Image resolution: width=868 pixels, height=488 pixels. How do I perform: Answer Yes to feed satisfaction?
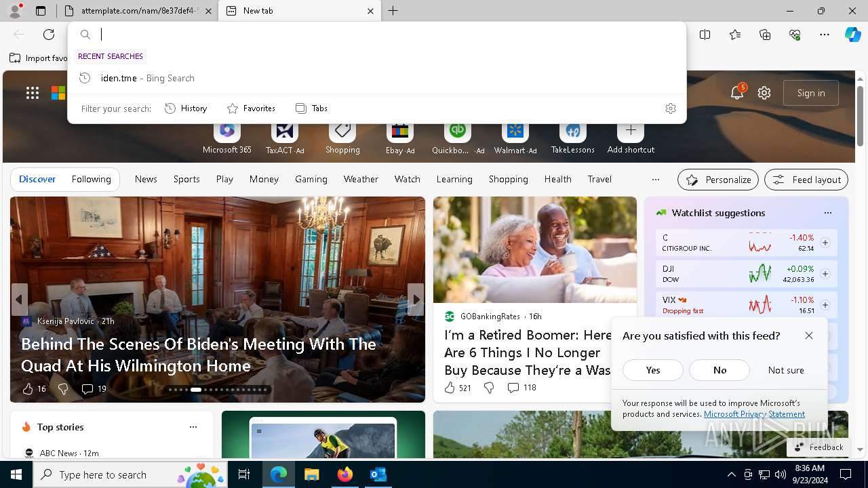[x=653, y=370]
